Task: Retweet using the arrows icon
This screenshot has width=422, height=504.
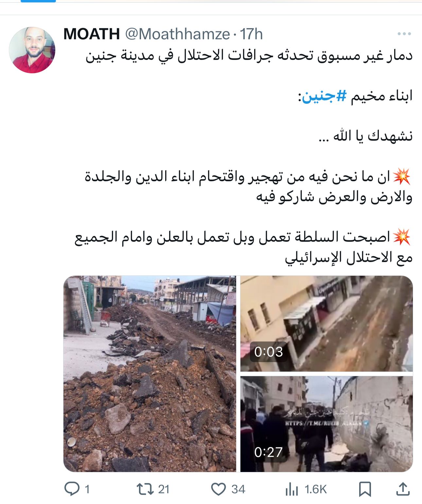Action: (145, 489)
